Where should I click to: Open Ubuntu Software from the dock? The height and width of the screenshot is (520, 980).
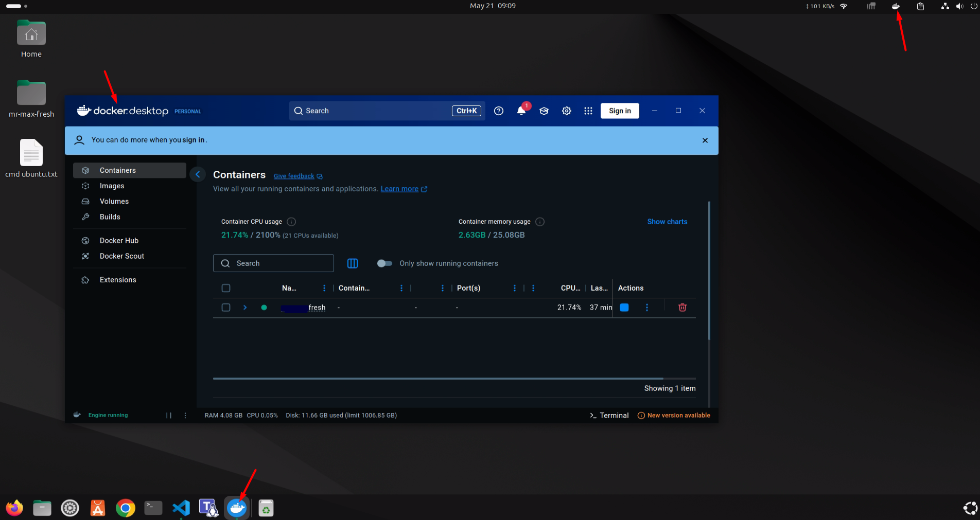tap(98, 508)
